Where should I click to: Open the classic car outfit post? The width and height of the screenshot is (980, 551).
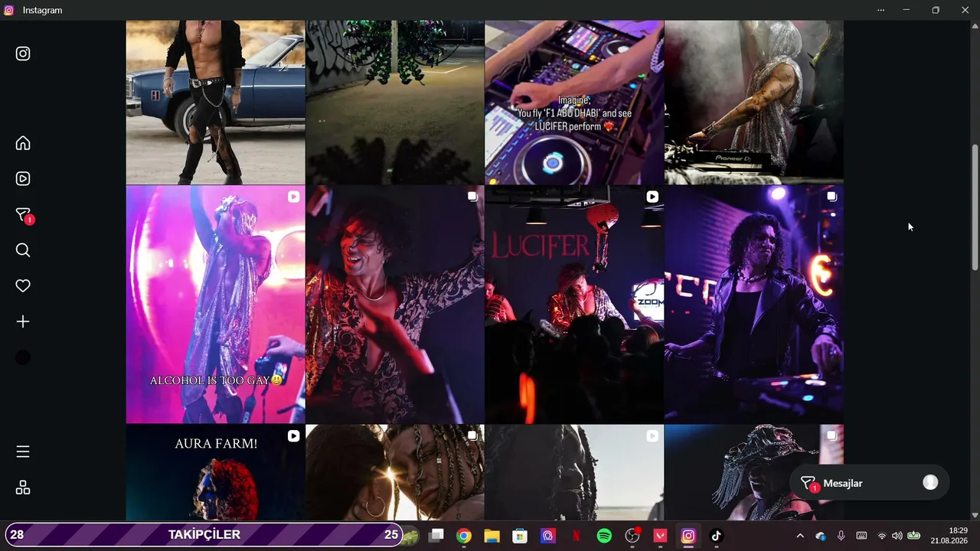[x=215, y=103]
